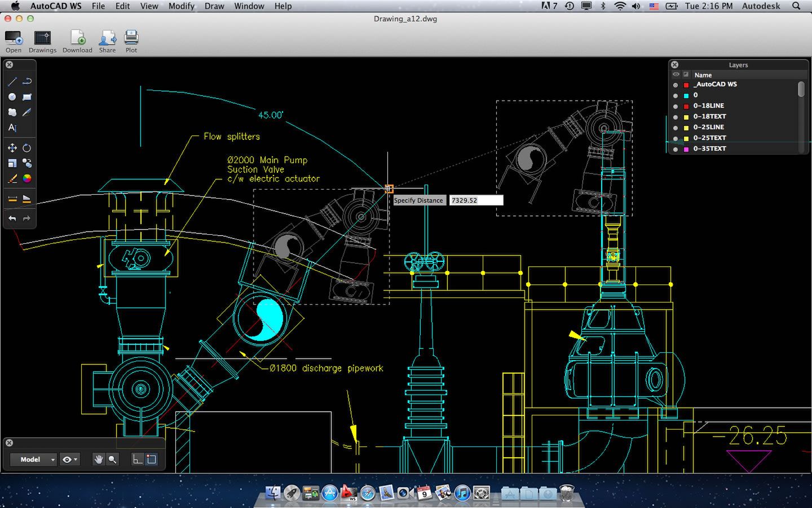Select the 0-18LINE layer name
Image resolution: width=812 pixels, height=508 pixels.
point(708,106)
